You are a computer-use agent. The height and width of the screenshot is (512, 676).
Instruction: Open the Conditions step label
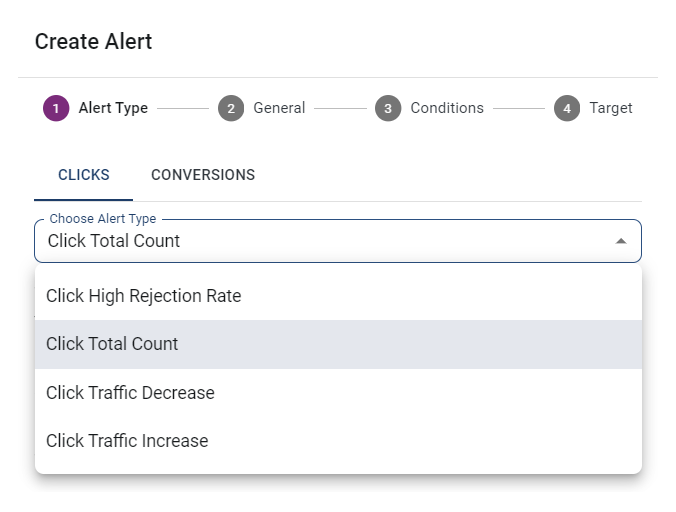tap(447, 108)
